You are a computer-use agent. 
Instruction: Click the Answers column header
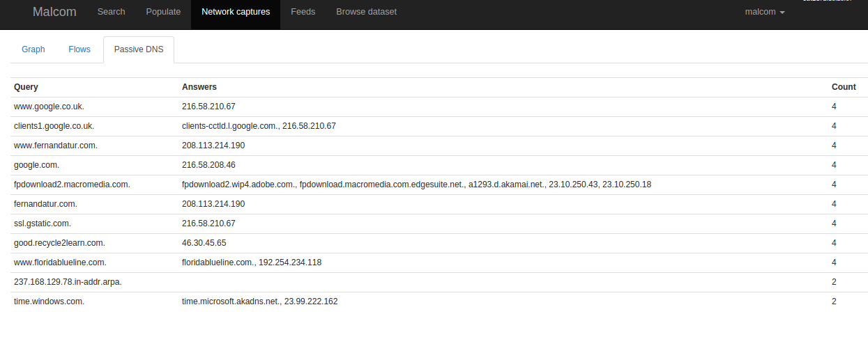[x=199, y=87]
